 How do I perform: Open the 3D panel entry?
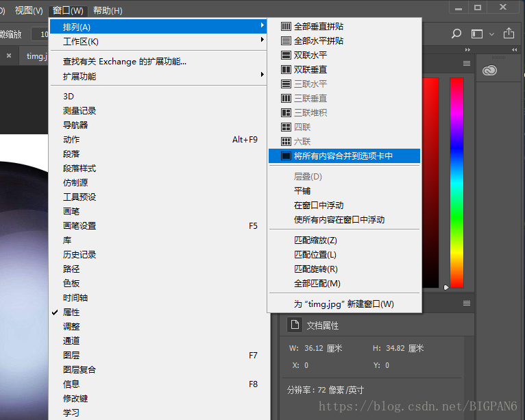point(160,97)
